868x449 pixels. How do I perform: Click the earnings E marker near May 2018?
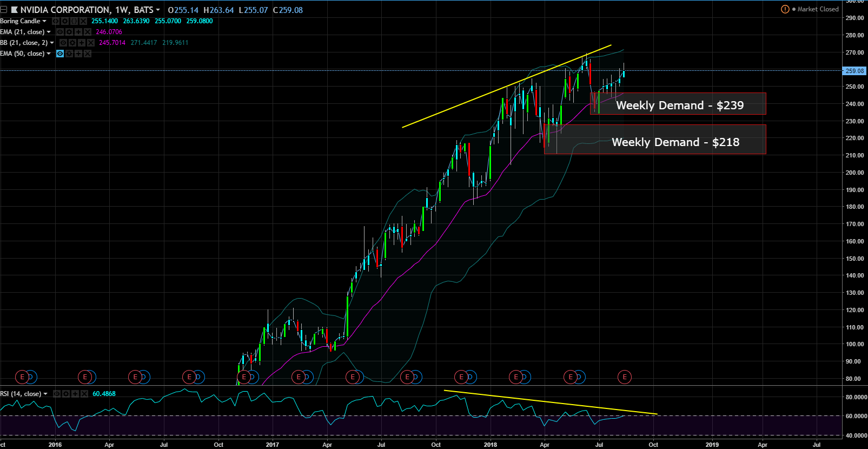coord(570,377)
